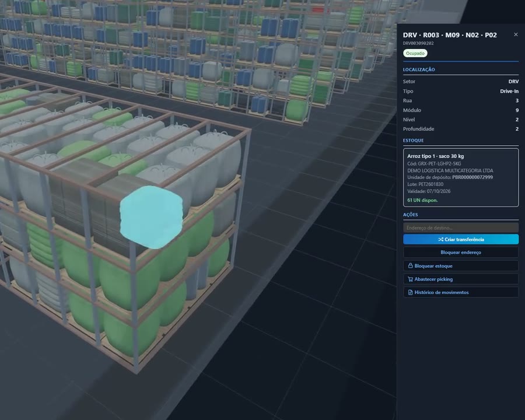Click the cart icon beside Abastecer picking
Viewport: 525px width, 420px height.
[410, 279]
